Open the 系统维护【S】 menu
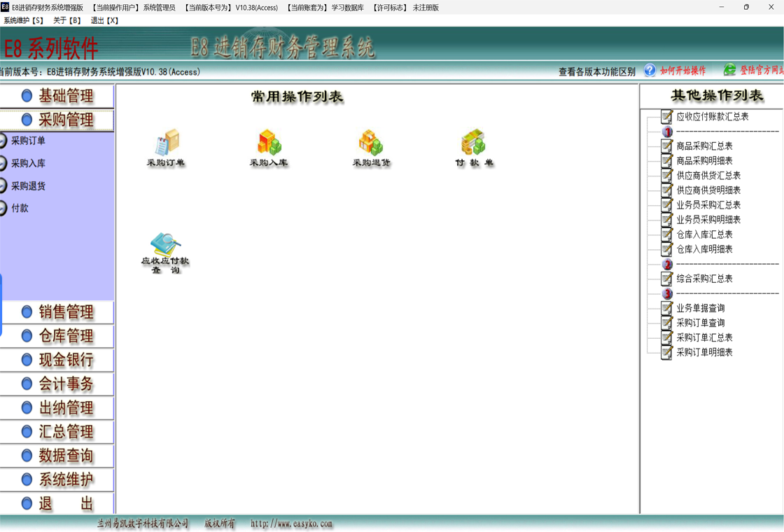 point(24,20)
